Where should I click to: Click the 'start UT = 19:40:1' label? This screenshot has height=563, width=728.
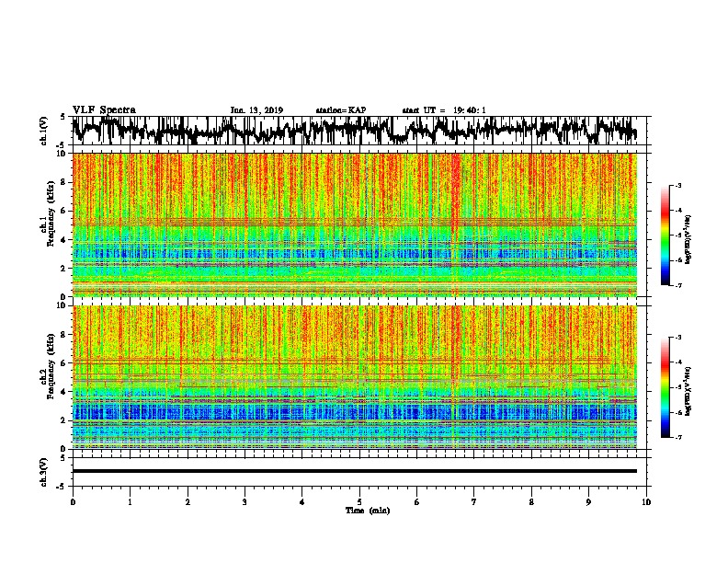(x=444, y=110)
